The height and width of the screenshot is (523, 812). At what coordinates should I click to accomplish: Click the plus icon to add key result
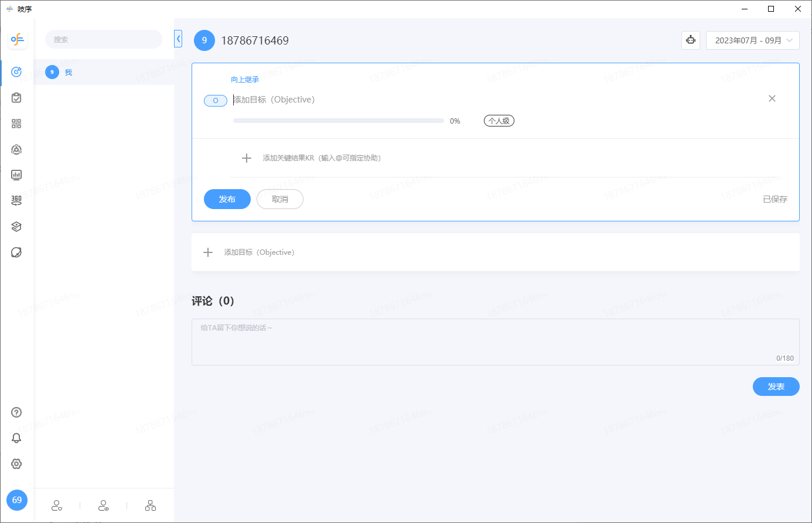tap(247, 158)
